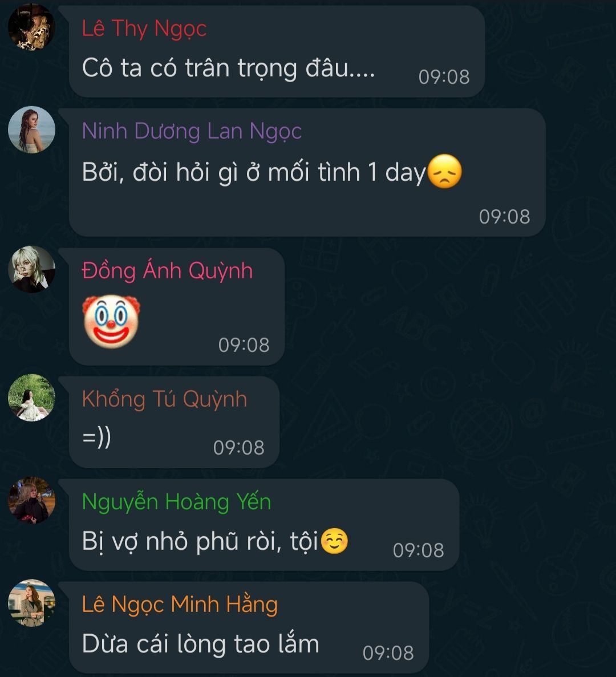
Task: Open sender name Ninh Dương Lan Ngọc
Action: [192, 131]
